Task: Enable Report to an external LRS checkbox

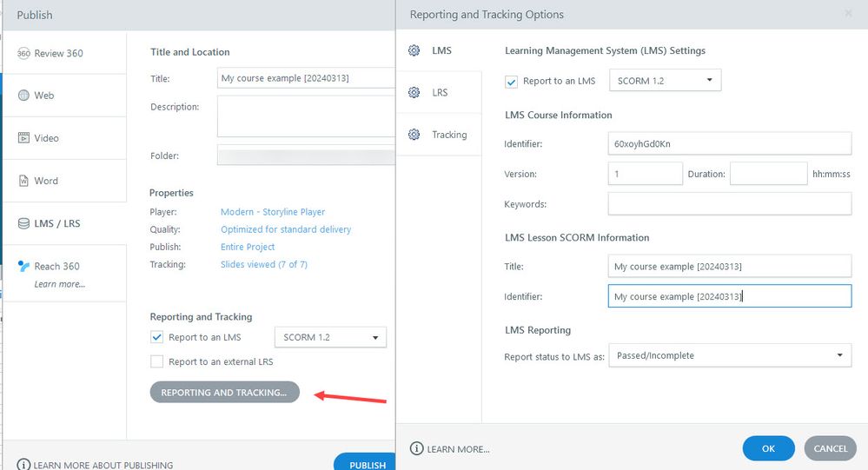Action: click(156, 361)
